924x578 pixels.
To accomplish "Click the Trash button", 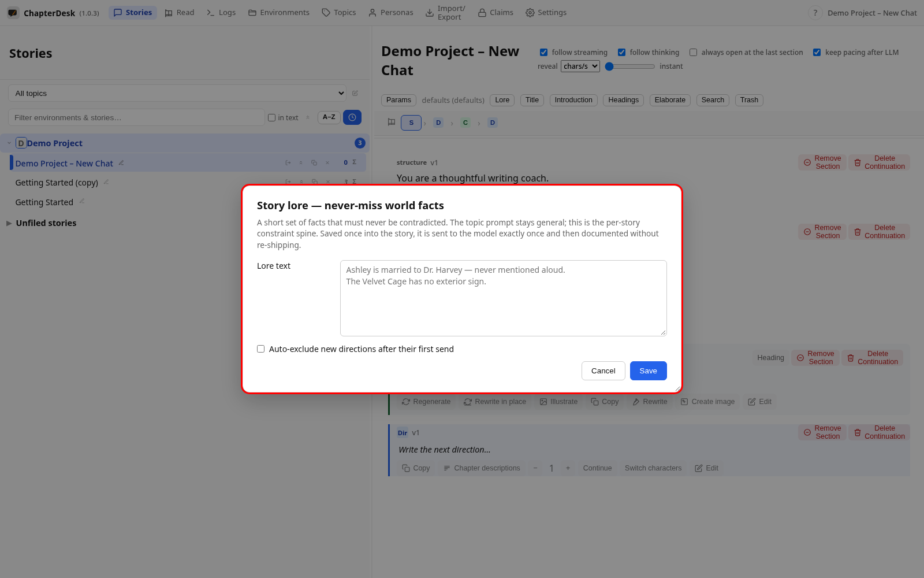I will coord(749,100).
